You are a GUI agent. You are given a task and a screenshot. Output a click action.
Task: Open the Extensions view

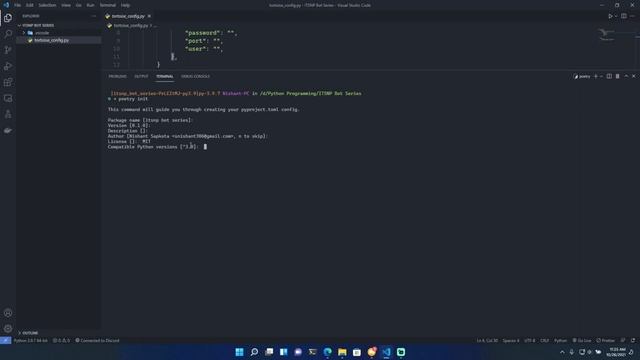[8, 82]
